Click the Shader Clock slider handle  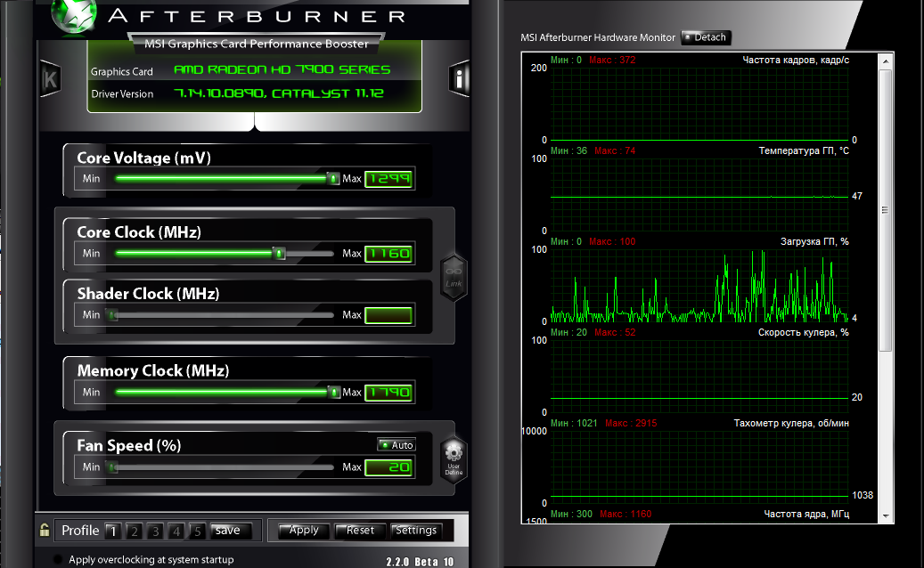coord(113,315)
